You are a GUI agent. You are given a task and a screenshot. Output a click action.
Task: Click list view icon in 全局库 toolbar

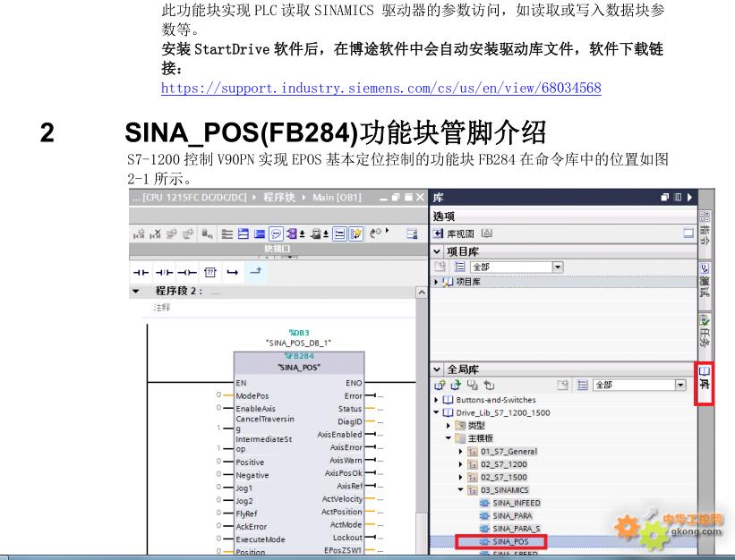point(582,385)
